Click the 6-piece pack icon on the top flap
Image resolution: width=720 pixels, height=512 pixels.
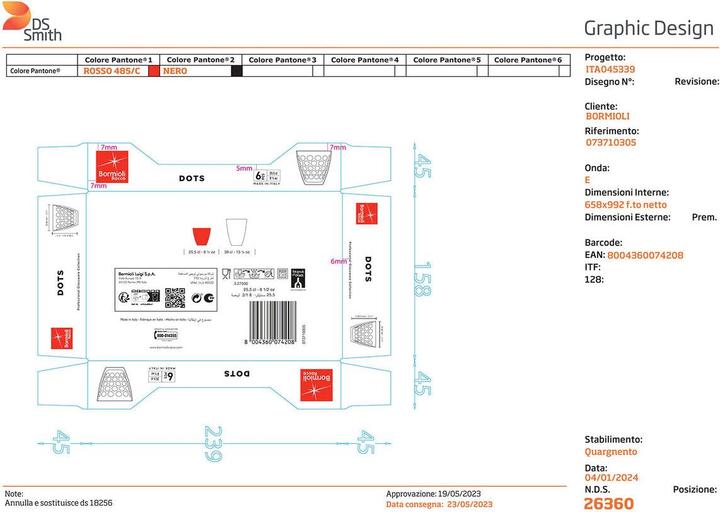(266, 176)
